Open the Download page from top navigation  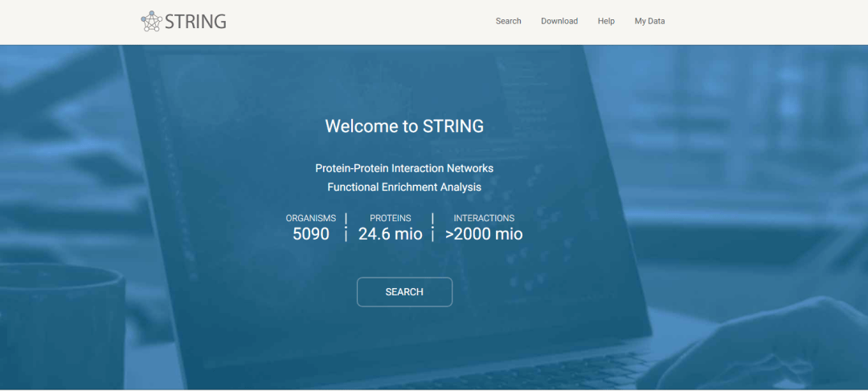(x=559, y=21)
